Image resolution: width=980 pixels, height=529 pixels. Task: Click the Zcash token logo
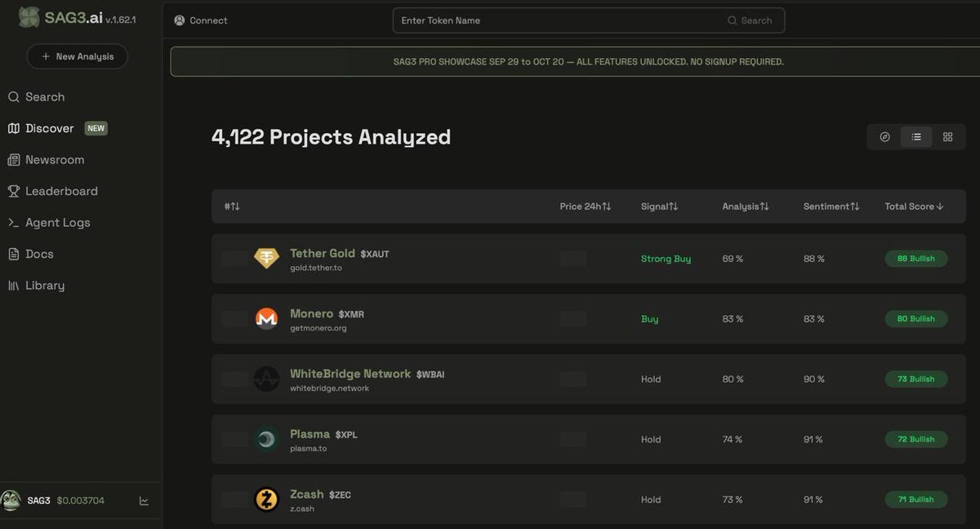[266, 500]
